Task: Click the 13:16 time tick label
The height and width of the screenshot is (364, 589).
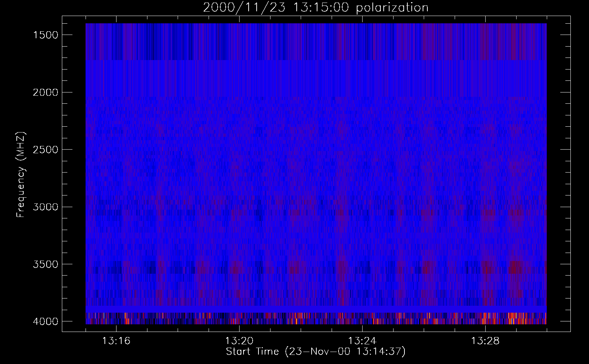Action: point(116,341)
